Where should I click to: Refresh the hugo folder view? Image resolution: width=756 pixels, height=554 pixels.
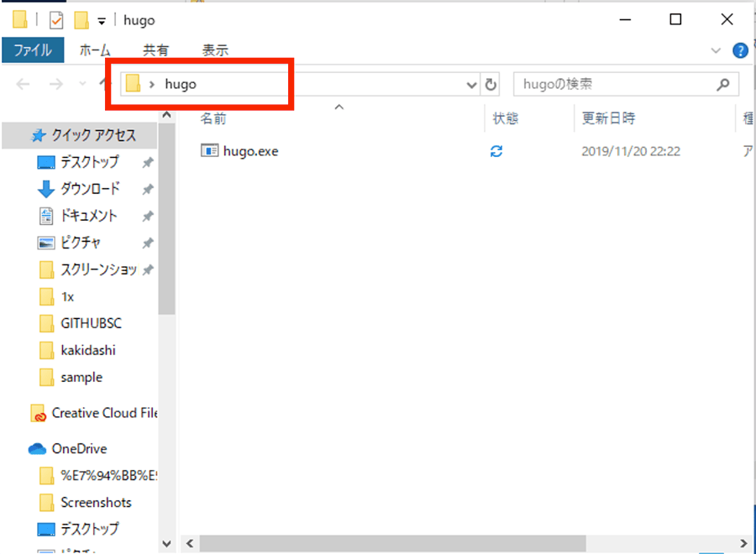pyautogui.click(x=491, y=85)
